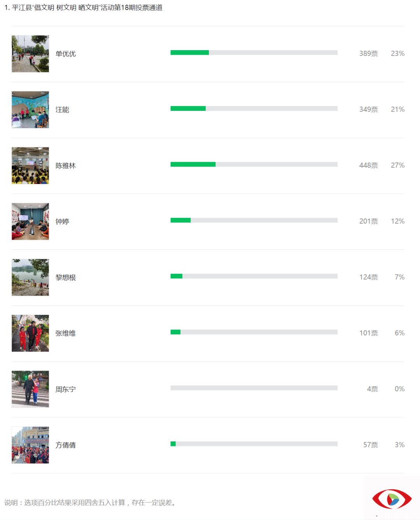Open 方倩倩's crowd gathering photo thumbnail

click(x=30, y=445)
